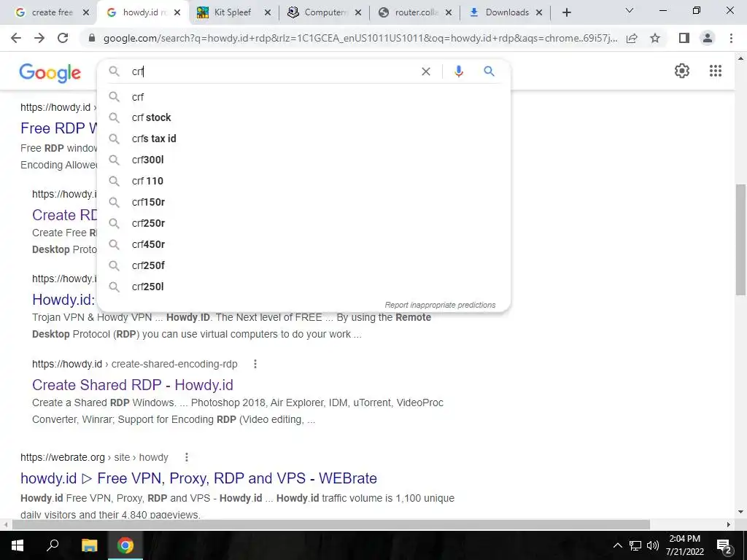Open a new tab with plus button

[566, 12]
